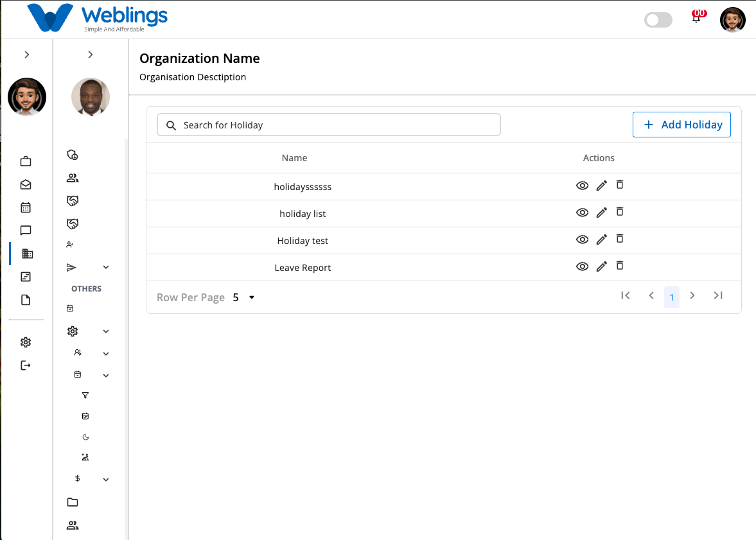
Task: Select page 1 in pagination
Action: coord(672,297)
